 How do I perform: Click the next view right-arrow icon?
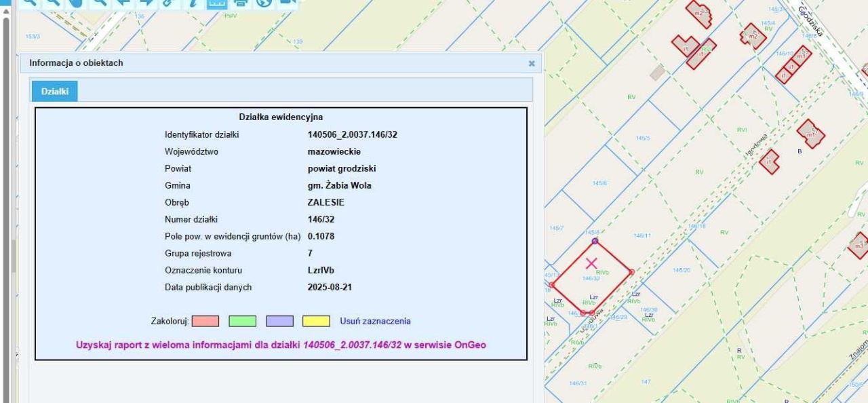coord(145,3)
